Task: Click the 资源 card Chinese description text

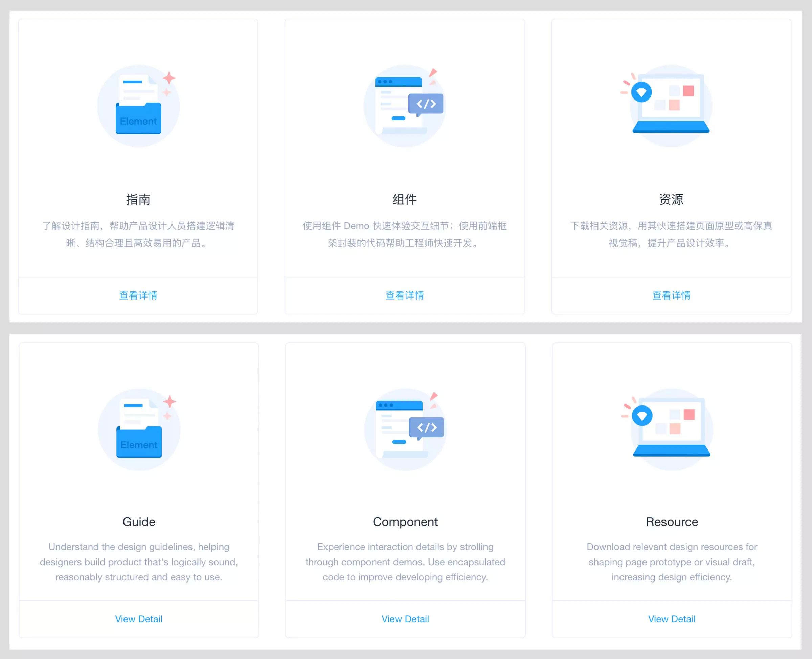Action: click(671, 234)
